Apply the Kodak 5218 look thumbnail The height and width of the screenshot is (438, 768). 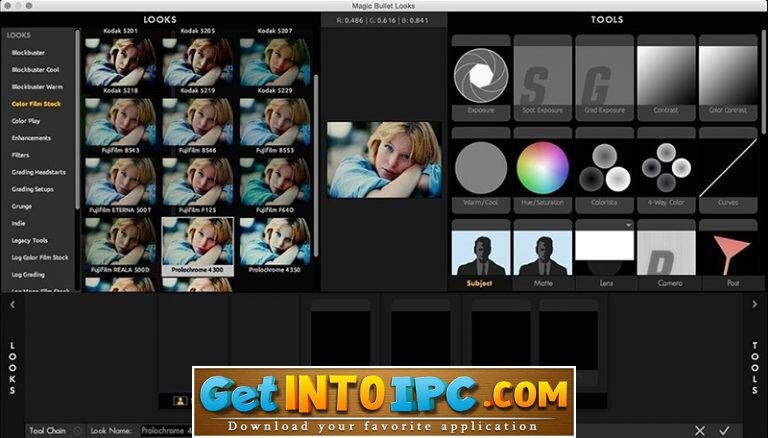[120, 63]
